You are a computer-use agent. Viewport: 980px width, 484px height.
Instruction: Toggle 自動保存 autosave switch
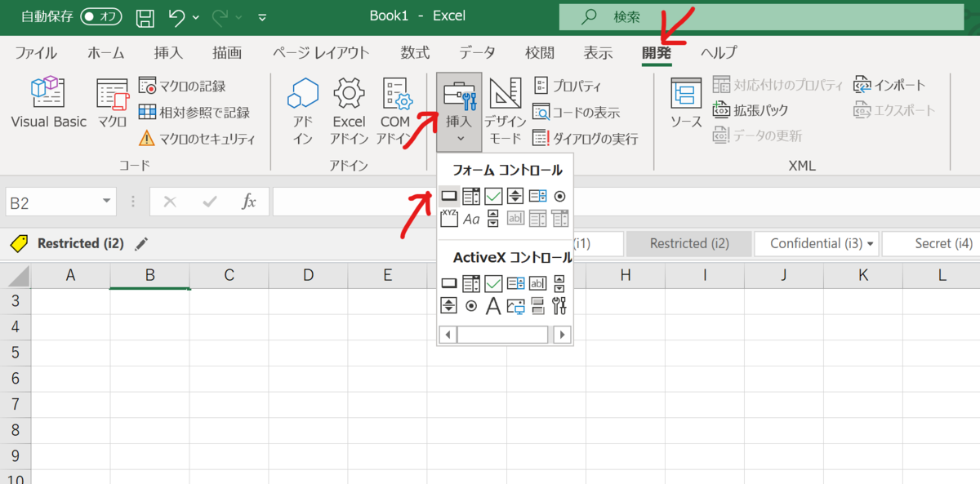(101, 16)
